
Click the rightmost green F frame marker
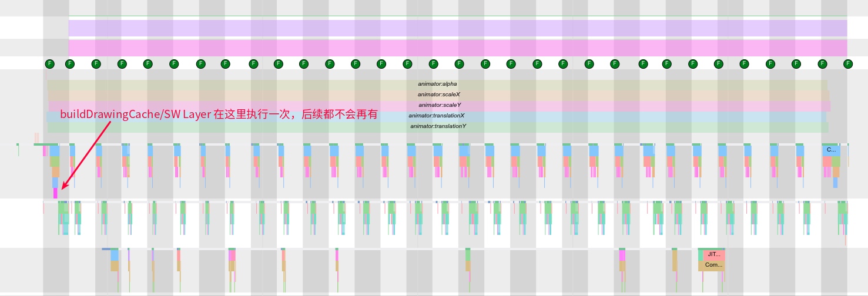(x=847, y=63)
